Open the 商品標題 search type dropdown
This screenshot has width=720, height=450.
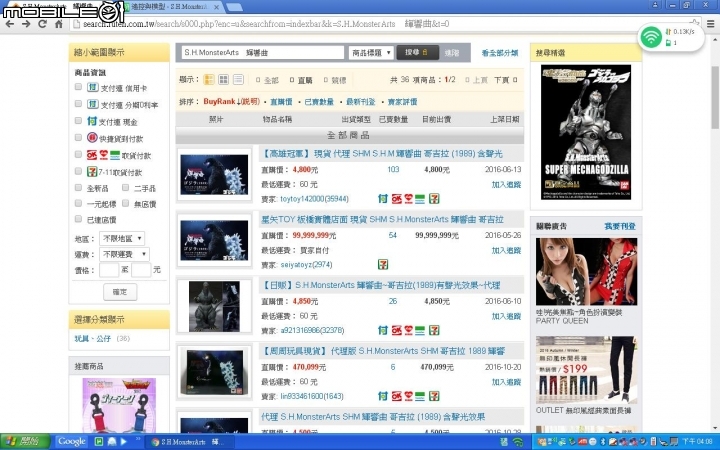coord(371,53)
